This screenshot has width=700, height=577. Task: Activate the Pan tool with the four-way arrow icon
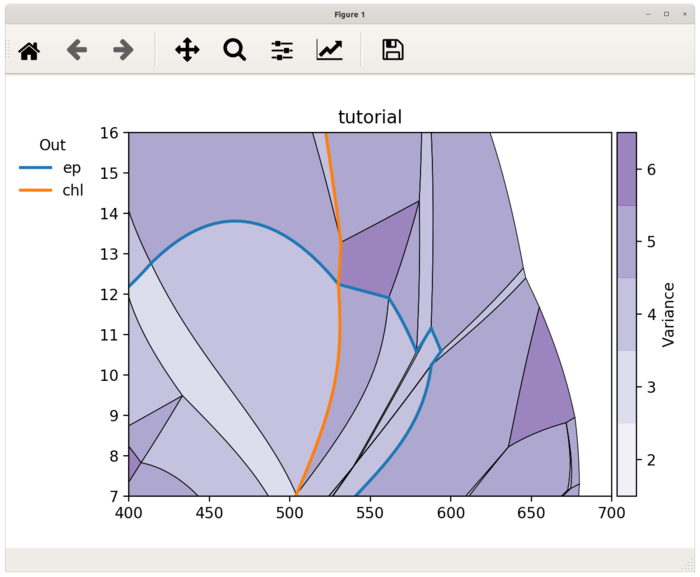pos(187,50)
